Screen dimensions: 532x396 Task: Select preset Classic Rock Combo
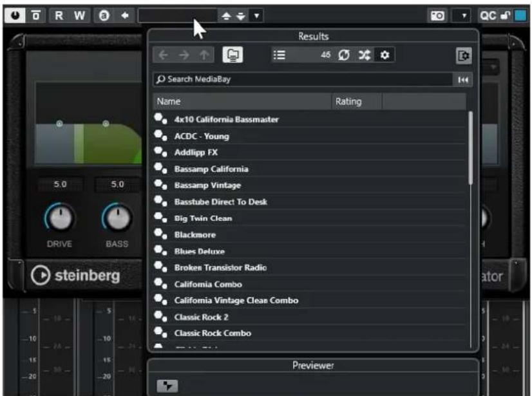pyautogui.click(x=310, y=334)
